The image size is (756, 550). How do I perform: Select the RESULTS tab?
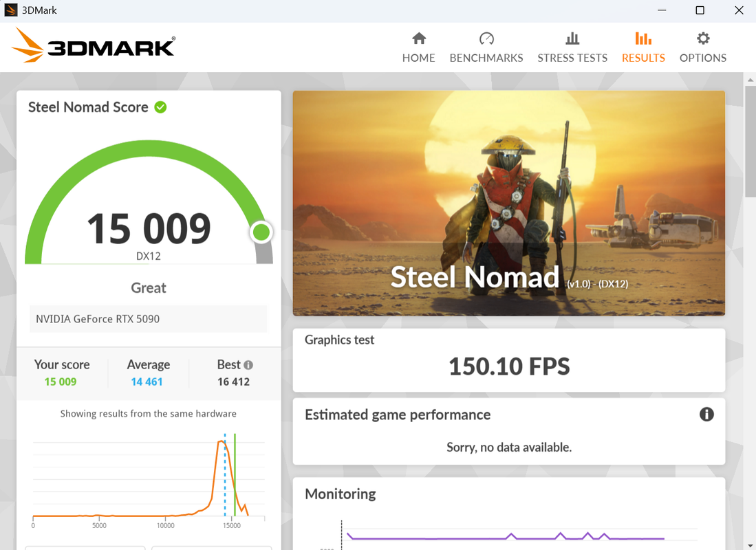[x=643, y=47]
